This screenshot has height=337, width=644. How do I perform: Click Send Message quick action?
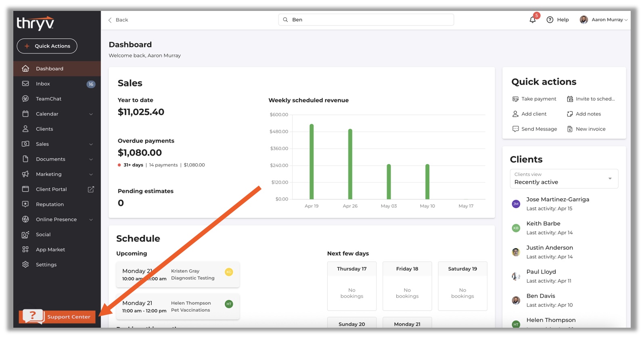pyautogui.click(x=535, y=129)
